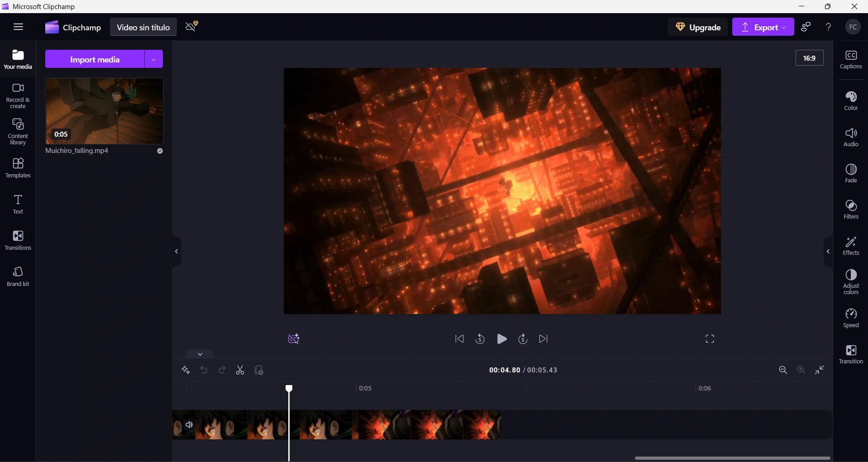Play the video preview
The height and width of the screenshot is (462, 868).
[x=501, y=339]
